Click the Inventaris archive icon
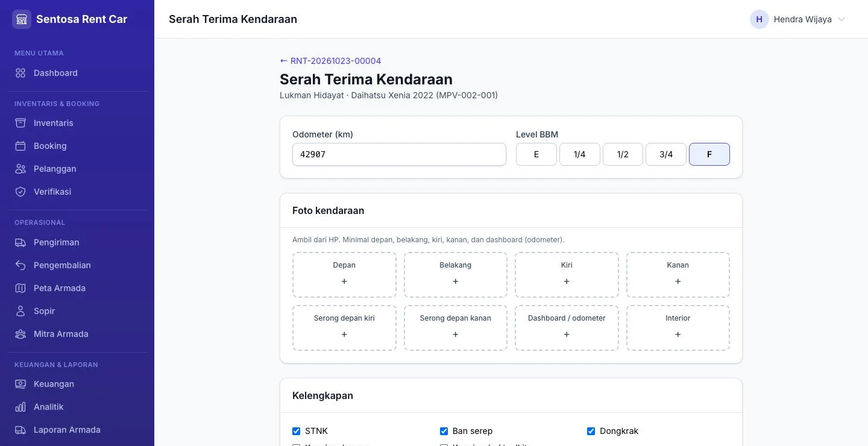 (x=20, y=123)
